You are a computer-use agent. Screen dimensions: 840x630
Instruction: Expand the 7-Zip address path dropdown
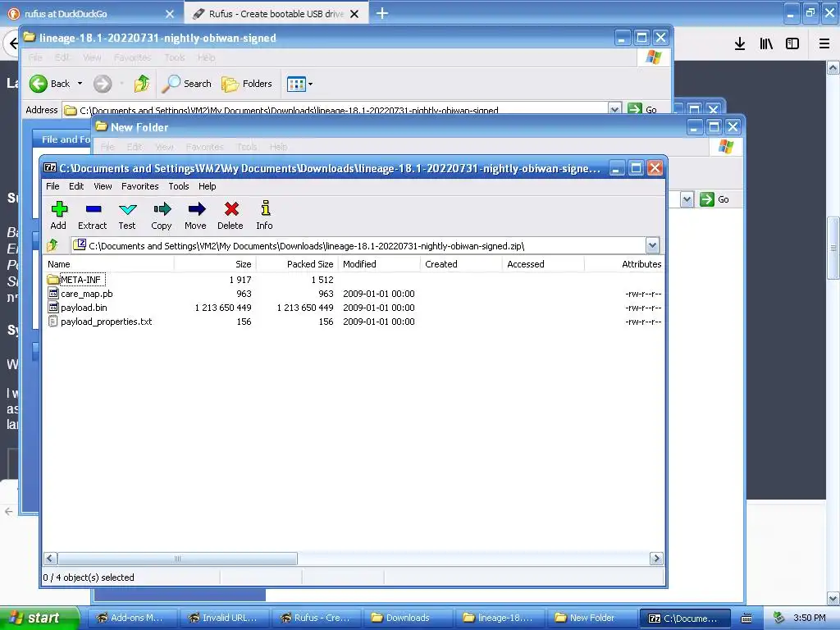click(652, 246)
